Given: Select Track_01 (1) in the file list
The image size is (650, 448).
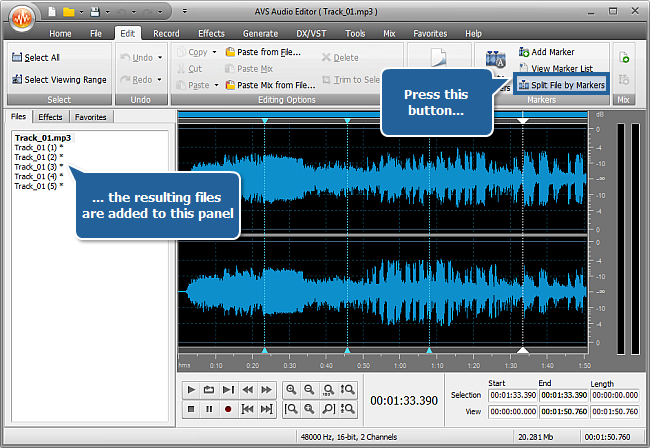Looking at the screenshot, I should (39, 148).
